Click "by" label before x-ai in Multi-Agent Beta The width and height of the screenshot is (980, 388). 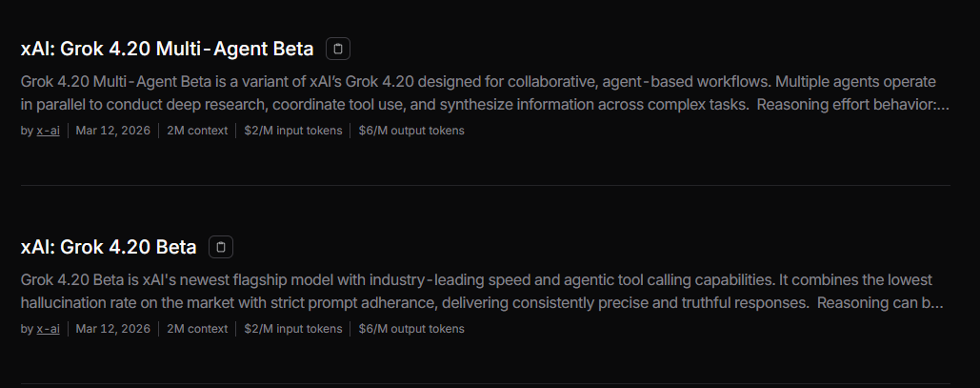(27, 131)
